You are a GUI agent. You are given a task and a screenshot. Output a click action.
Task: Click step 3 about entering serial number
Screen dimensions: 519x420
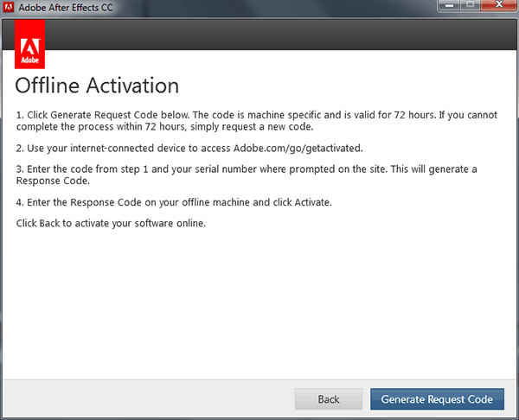coord(247,175)
